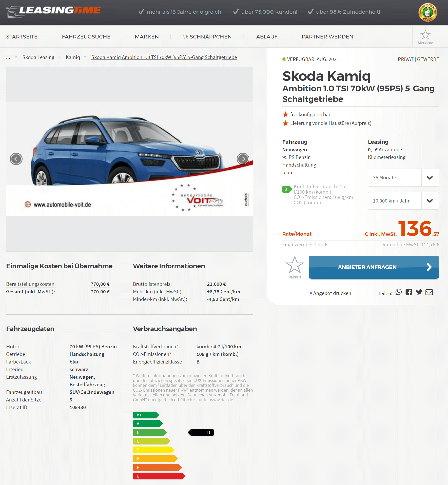Click the red G efficiency bar

159,476
